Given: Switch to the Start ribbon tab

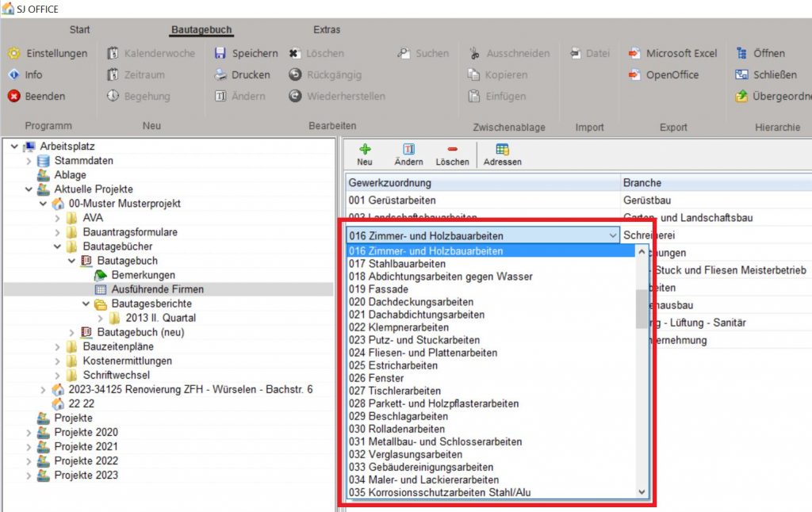Looking at the screenshot, I should coord(79,30).
